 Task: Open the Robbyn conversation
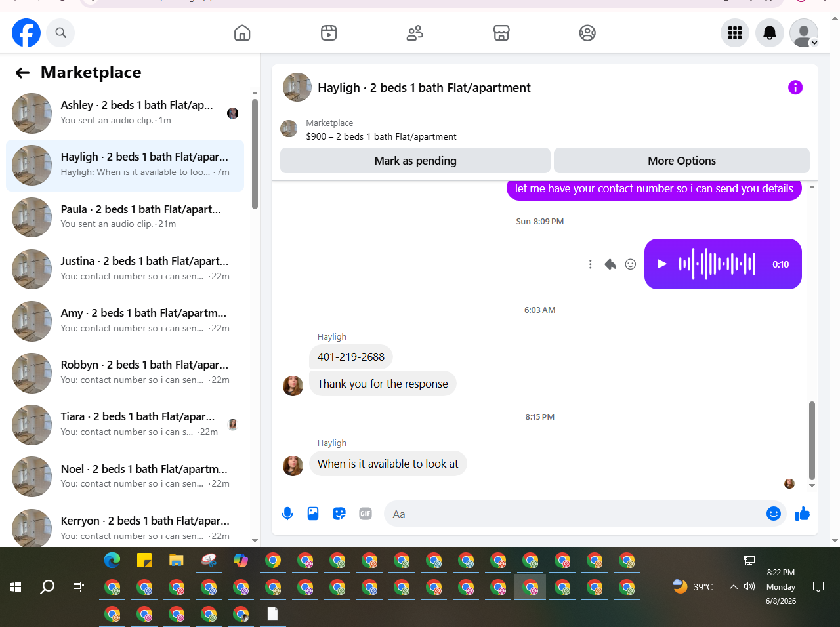125,373
